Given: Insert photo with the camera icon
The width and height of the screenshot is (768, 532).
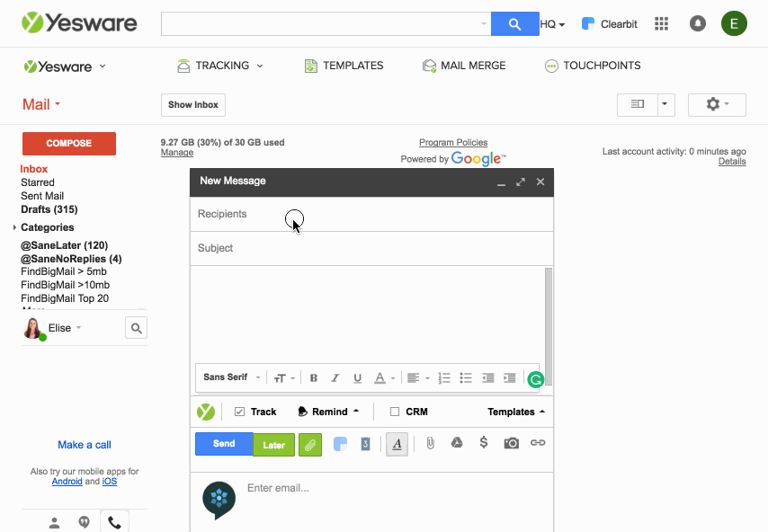Looking at the screenshot, I should (511, 443).
